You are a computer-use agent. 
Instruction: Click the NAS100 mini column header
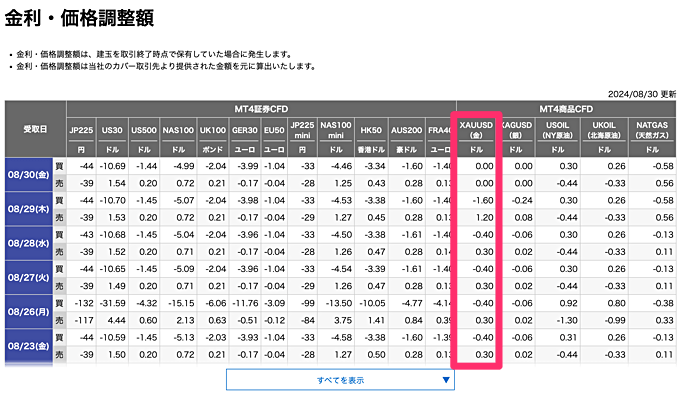tap(336, 130)
